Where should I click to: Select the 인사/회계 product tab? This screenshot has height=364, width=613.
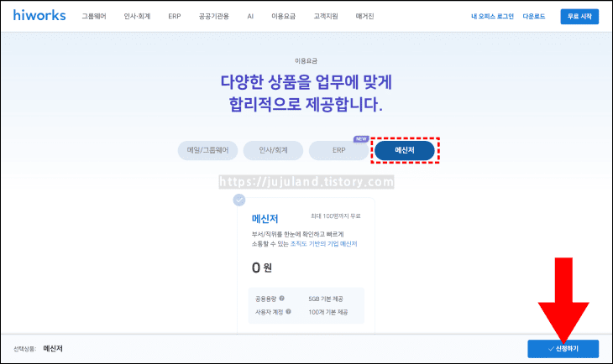[273, 150]
